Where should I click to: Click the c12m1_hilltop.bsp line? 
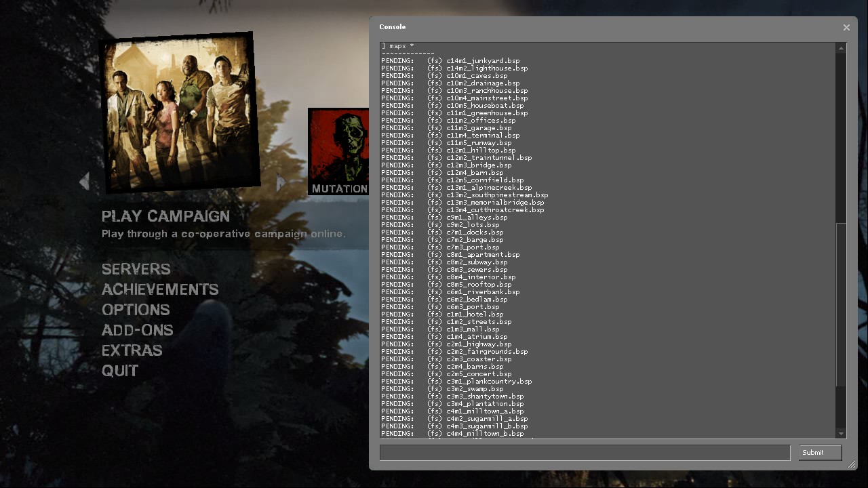[448, 150]
